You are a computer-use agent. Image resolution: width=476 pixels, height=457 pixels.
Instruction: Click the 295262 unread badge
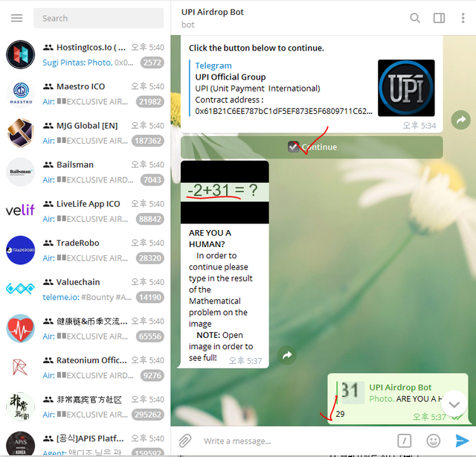pyautogui.click(x=148, y=415)
